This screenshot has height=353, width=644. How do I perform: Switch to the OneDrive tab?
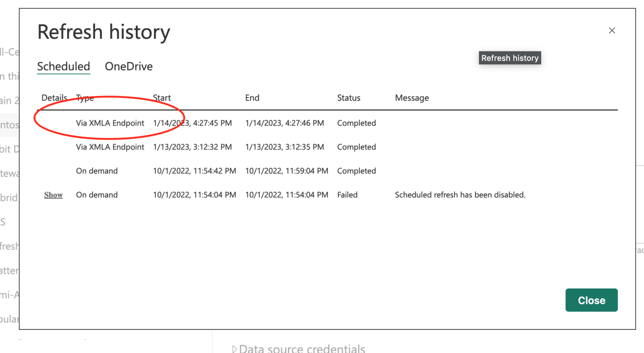point(129,66)
